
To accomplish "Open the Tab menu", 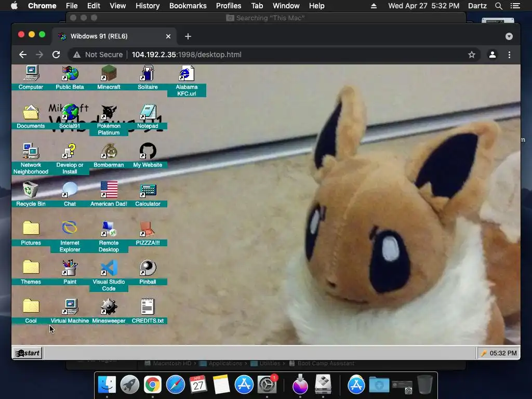I will pyautogui.click(x=257, y=6).
